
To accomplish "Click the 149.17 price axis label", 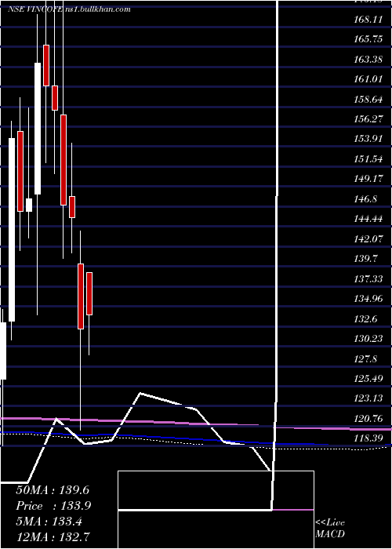I will (x=368, y=180).
